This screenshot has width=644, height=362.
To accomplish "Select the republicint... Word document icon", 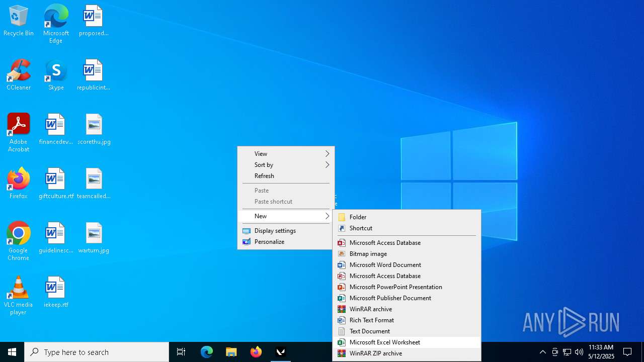I will click(x=94, y=75).
